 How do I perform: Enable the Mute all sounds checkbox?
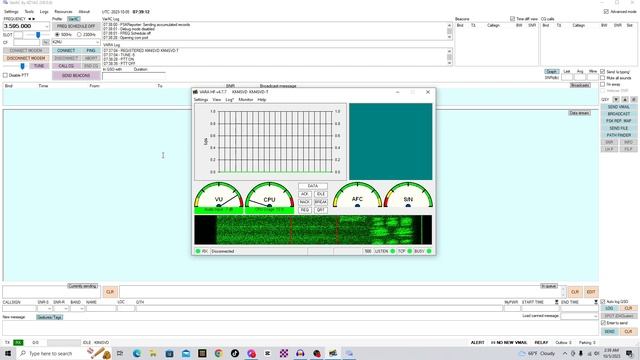pos(602,78)
